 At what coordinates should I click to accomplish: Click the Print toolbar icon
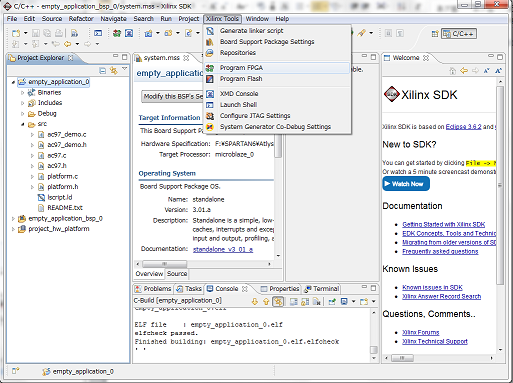(x=59, y=33)
